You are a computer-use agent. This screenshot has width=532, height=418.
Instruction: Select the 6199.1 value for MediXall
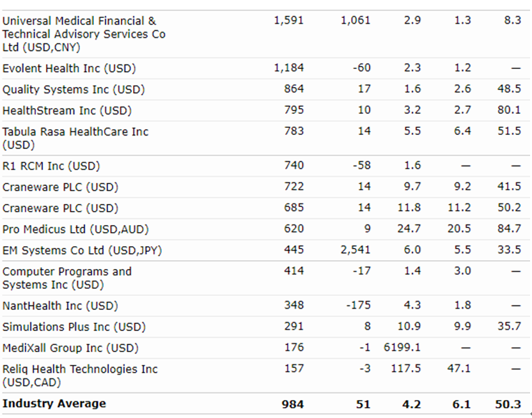tap(403, 348)
